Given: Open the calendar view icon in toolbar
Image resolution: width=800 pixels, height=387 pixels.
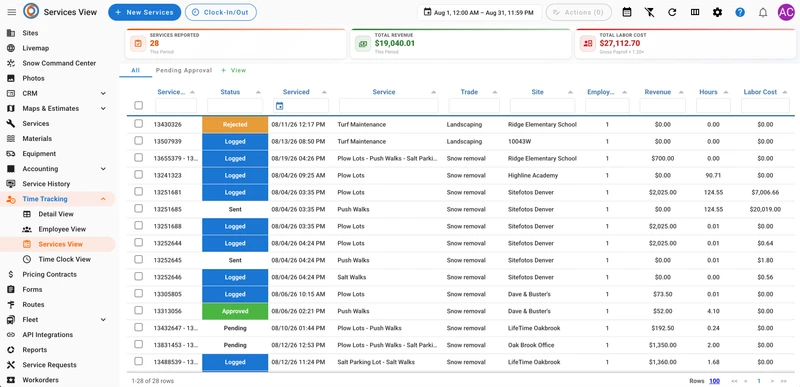Looking at the screenshot, I should (627, 12).
